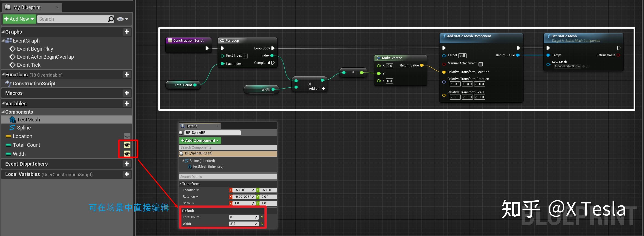Select the Details tab

(x=192, y=126)
